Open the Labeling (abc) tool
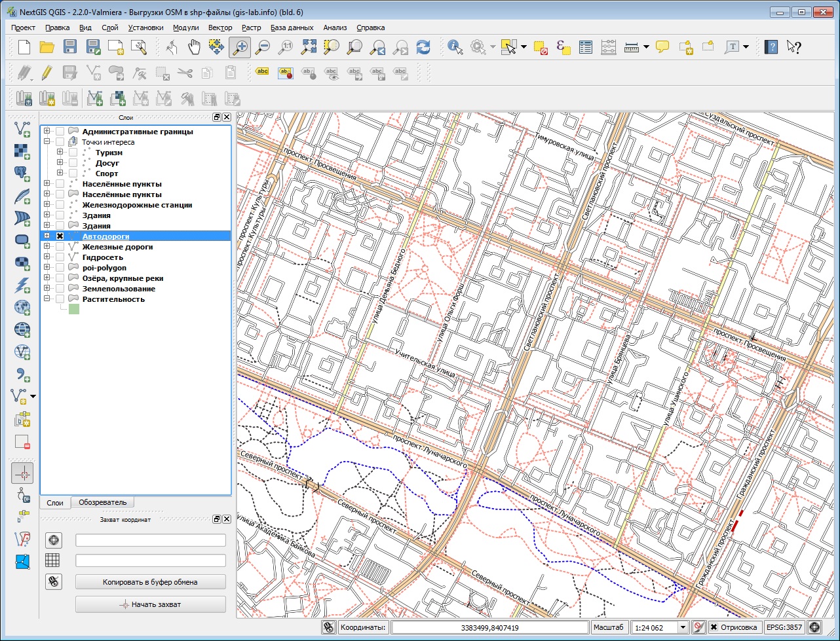This screenshot has width=840, height=641. 262,72
